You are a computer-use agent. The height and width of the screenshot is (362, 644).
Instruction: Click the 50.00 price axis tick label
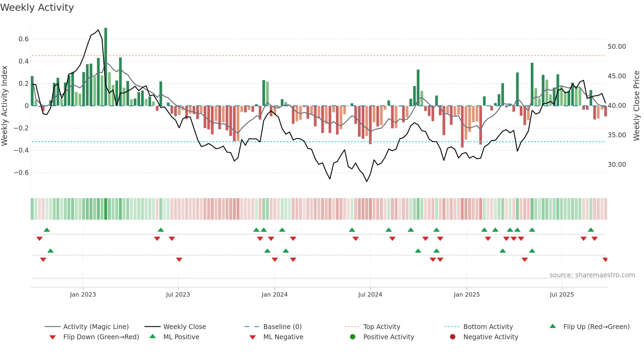tap(617, 47)
